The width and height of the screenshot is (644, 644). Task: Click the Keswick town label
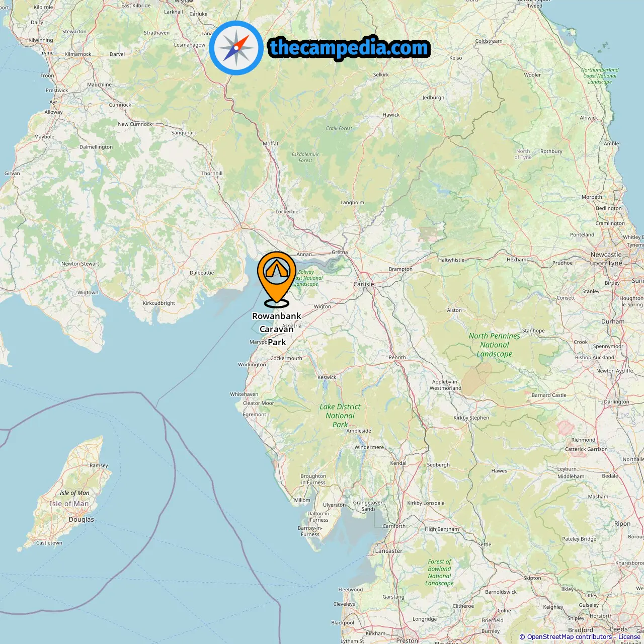327,377
